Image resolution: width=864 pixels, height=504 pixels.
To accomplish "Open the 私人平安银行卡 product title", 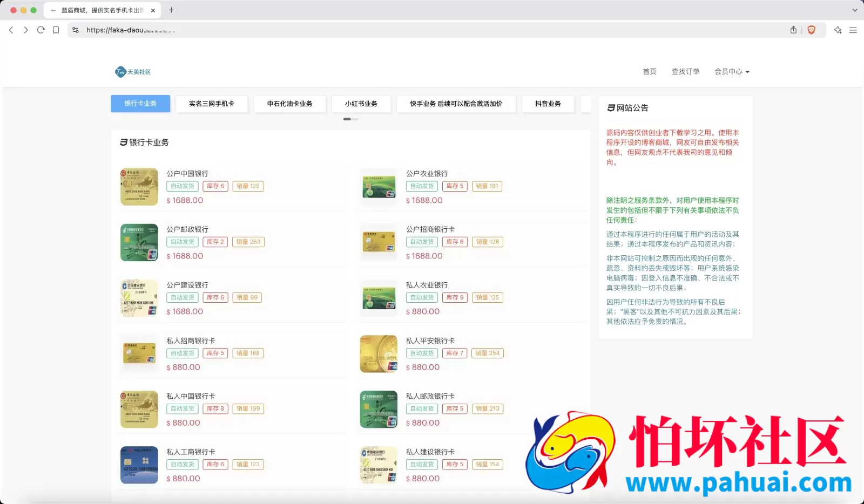I will [430, 340].
